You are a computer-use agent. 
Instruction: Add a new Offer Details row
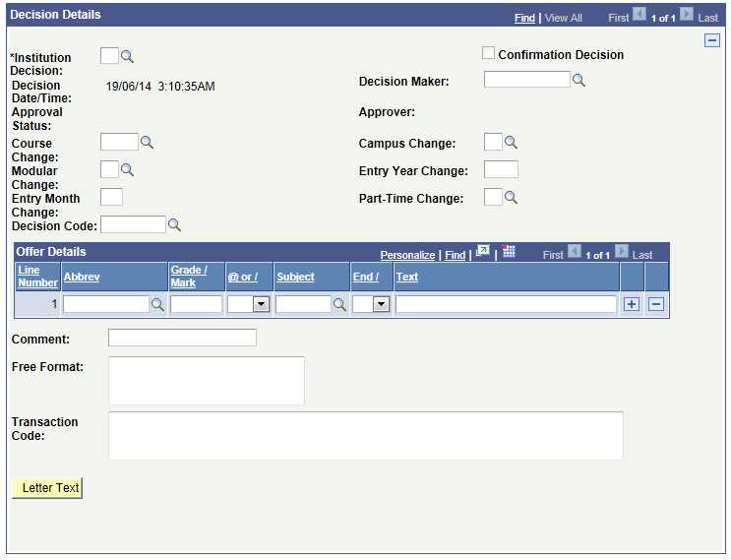pyautogui.click(x=632, y=304)
